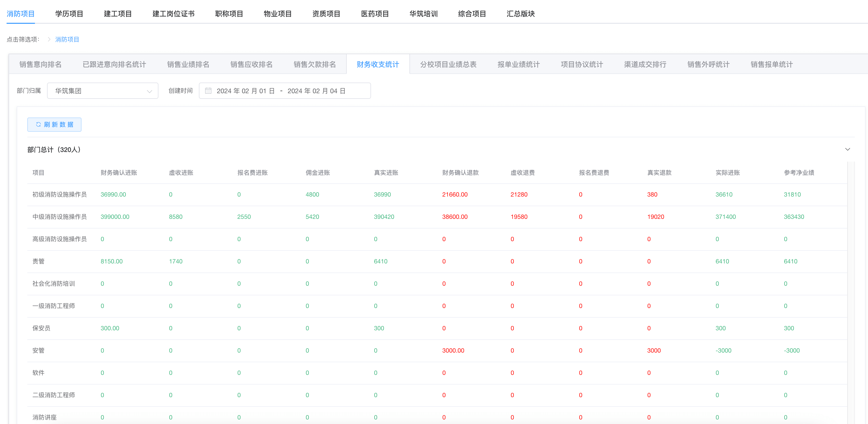Open the 建工岗位证书 tab

(x=173, y=14)
